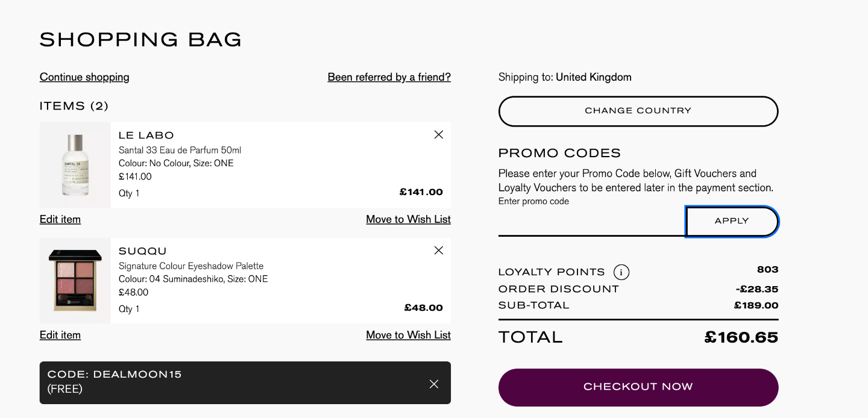Click Continue shopping link
868x418 pixels.
click(84, 77)
